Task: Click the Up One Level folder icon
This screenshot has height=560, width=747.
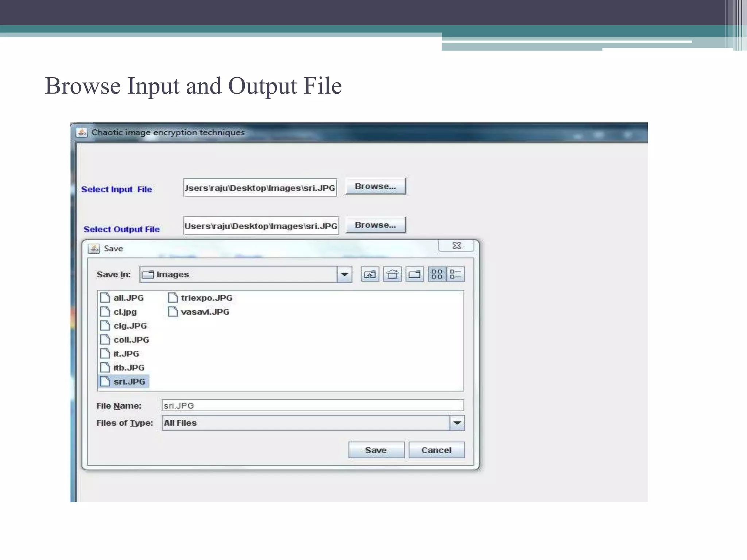Action: pyautogui.click(x=370, y=274)
